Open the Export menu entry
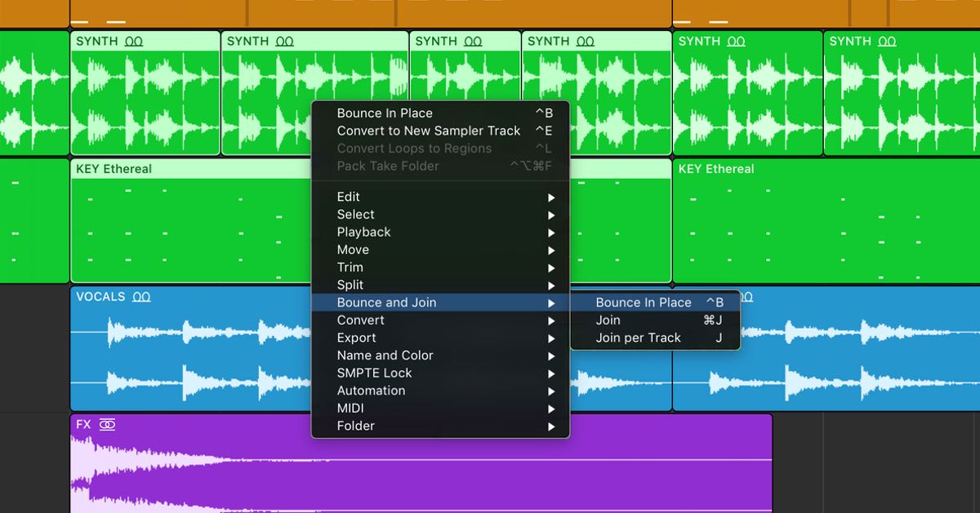Image resolution: width=980 pixels, height=513 pixels. click(x=357, y=338)
